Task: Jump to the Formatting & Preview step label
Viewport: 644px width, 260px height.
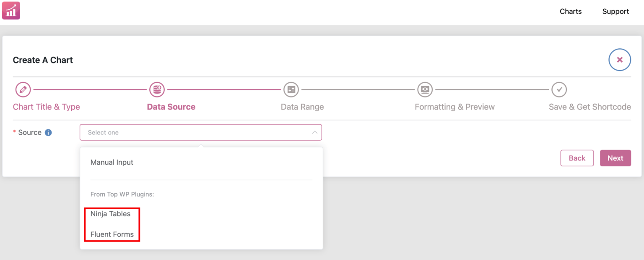Action: tap(454, 107)
